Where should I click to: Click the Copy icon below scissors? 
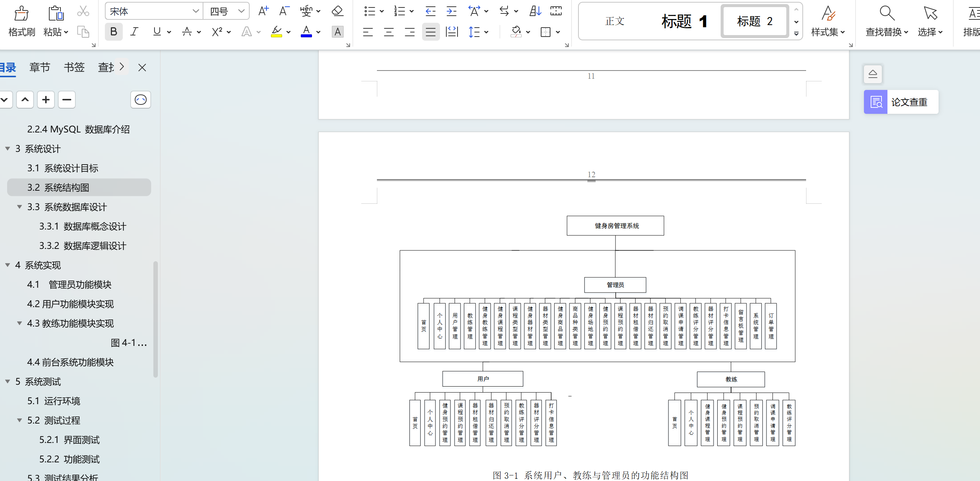pos(83,32)
